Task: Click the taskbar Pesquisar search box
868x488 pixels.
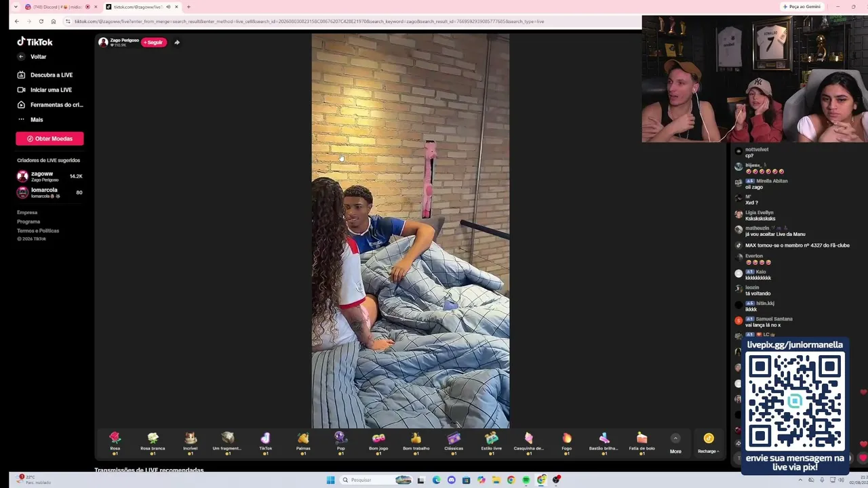Action: pos(376,480)
